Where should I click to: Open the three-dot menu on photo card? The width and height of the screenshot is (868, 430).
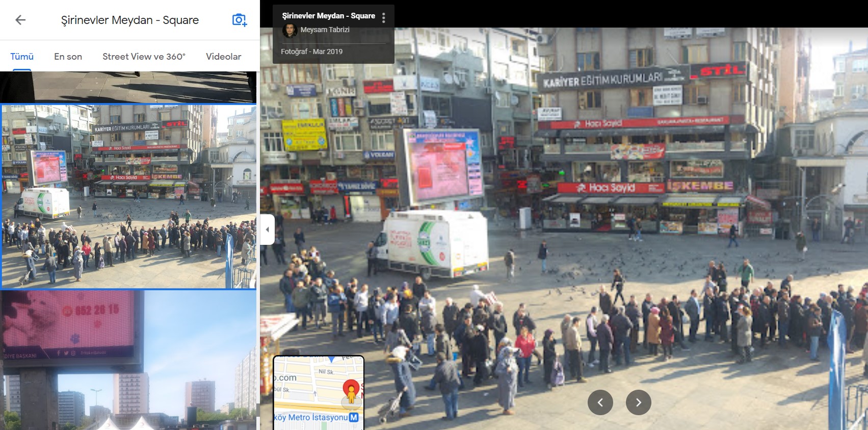[x=383, y=18]
